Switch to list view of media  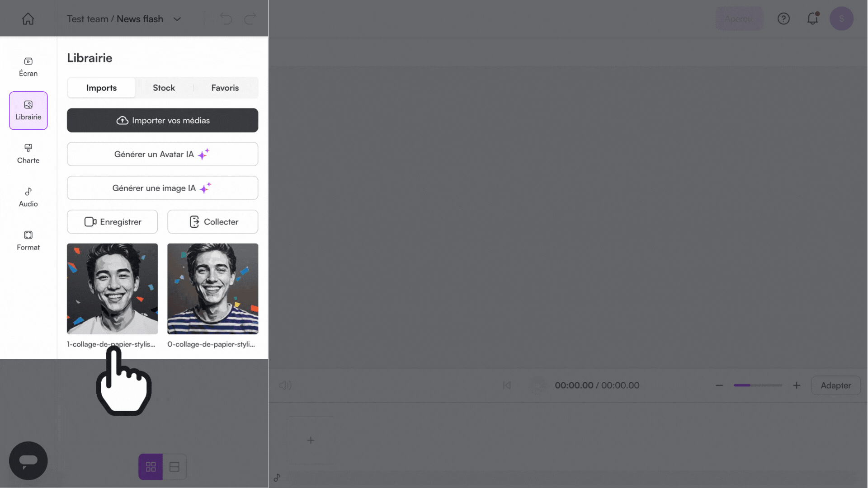pyautogui.click(x=175, y=467)
